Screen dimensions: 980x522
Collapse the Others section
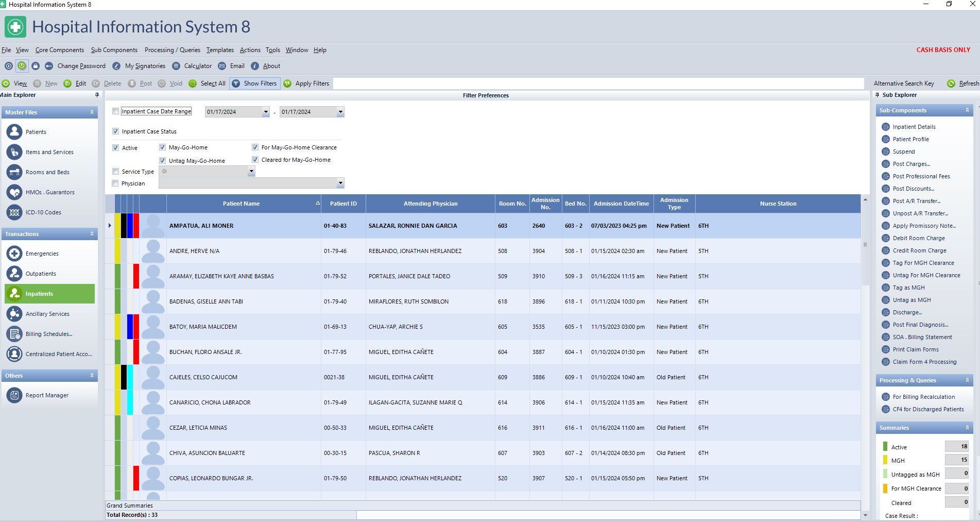click(x=92, y=376)
